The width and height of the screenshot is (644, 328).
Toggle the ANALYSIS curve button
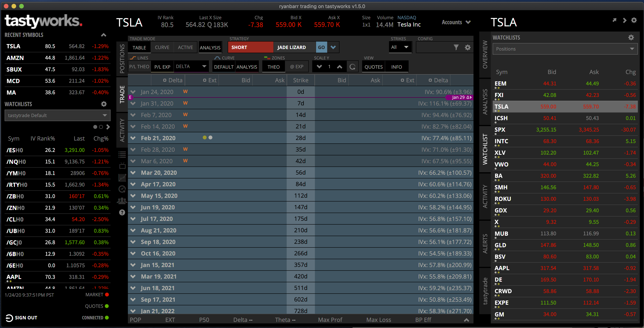point(247,67)
